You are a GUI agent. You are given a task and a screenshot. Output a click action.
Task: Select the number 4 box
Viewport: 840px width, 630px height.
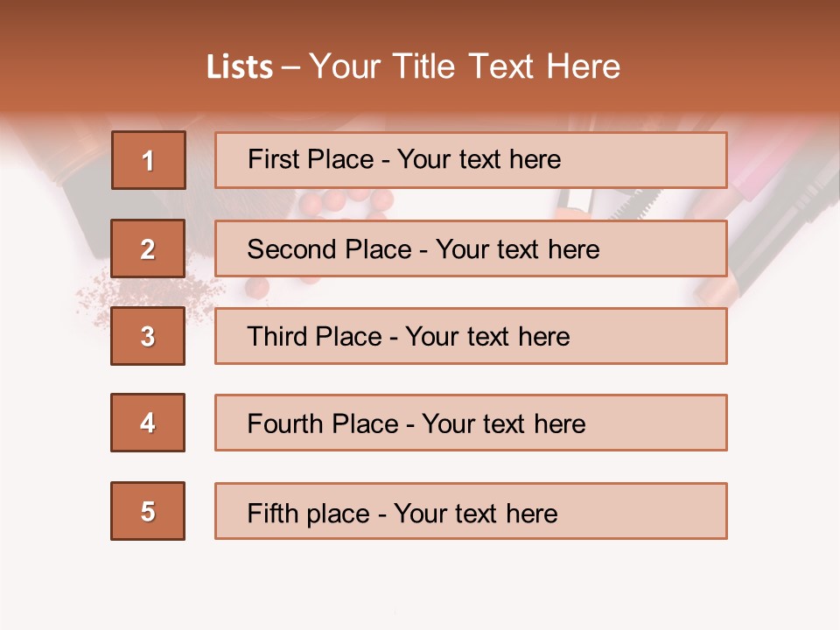tap(148, 423)
